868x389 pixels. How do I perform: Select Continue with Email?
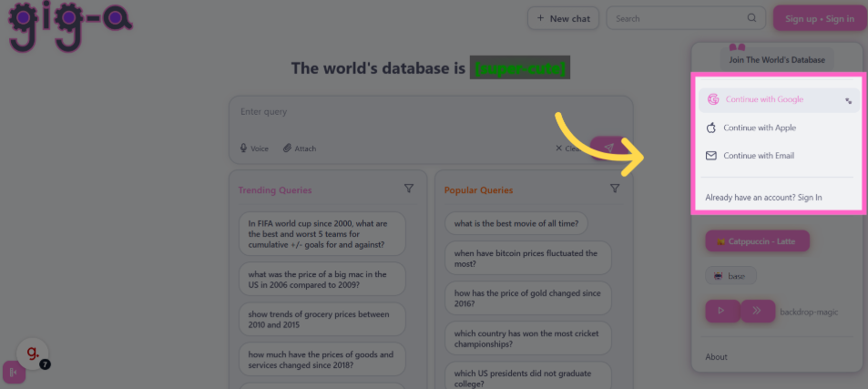coord(779,156)
